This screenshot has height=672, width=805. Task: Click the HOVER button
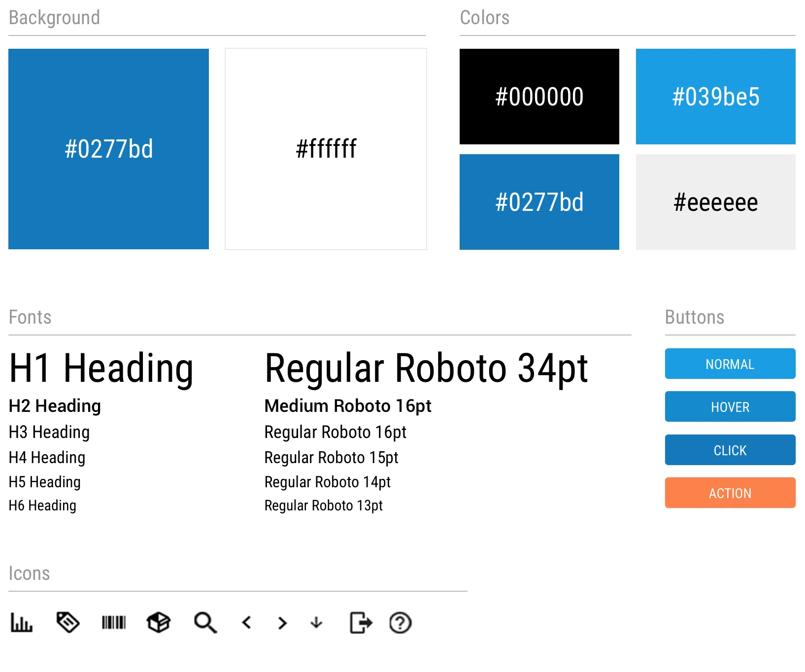point(730,406)
